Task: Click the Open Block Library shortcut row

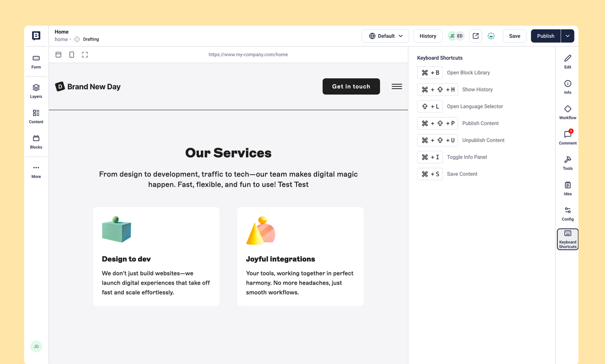Action: click(454, 73)
